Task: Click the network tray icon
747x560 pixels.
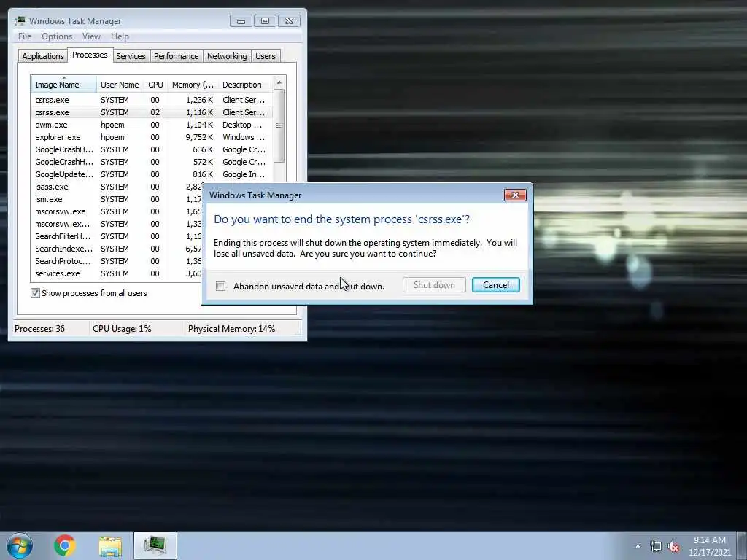Action: [x=656, y=547]
